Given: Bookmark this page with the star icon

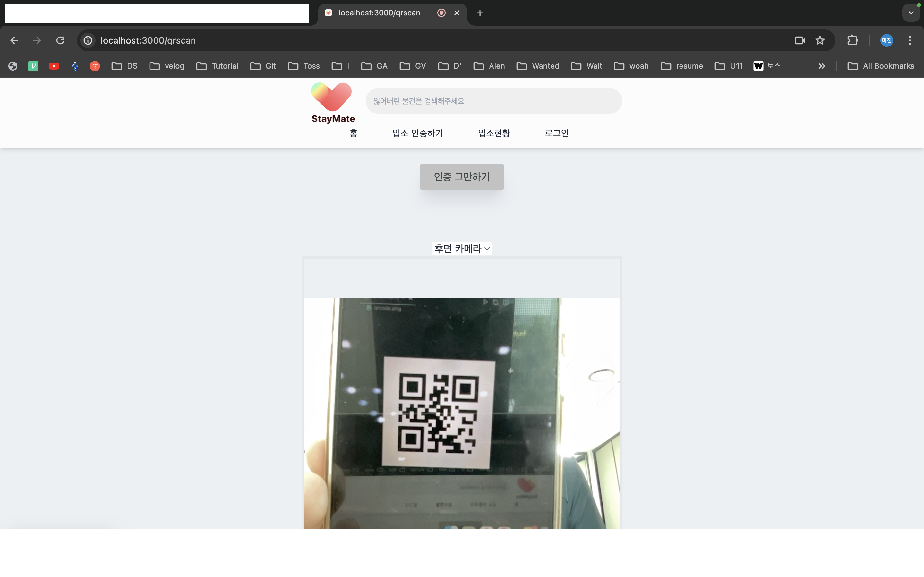Looking at the screenshot, I should (x=820, y=40).
